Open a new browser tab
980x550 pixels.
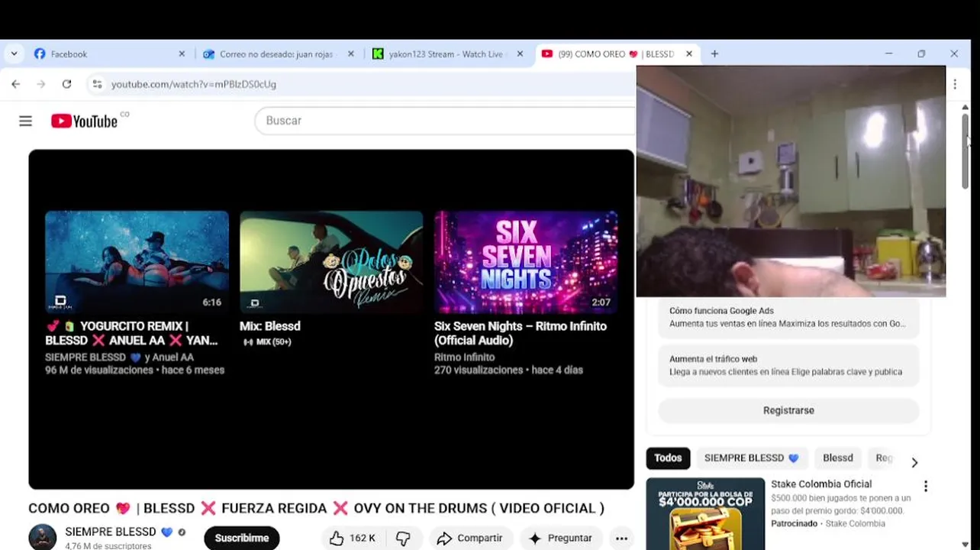[714, 54]
